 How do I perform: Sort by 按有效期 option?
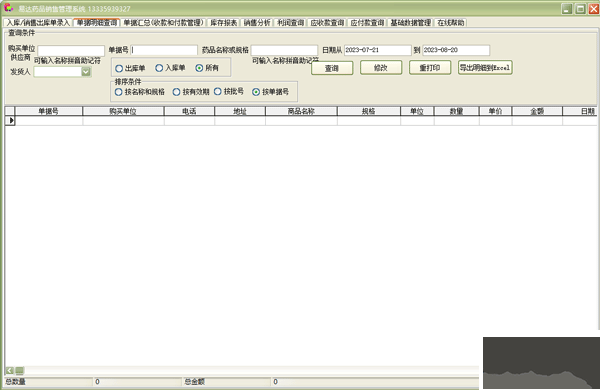pyautogui.click(x=191, y=92)
